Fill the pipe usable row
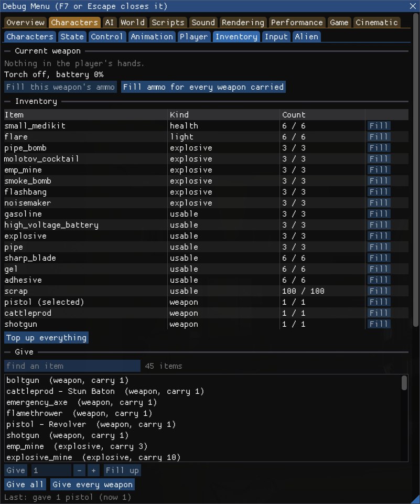Screen dimensions: 420x504 pyautogui.click(x=379, y=247)
